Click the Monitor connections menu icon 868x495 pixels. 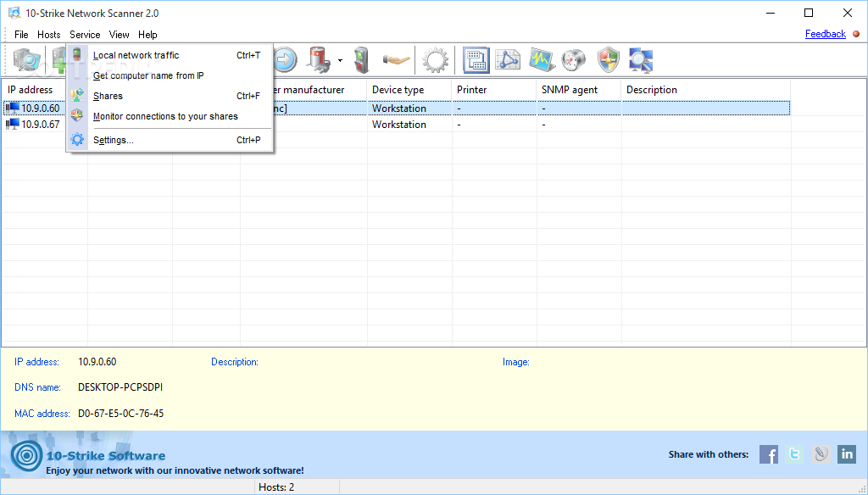[x=77, y=116]
